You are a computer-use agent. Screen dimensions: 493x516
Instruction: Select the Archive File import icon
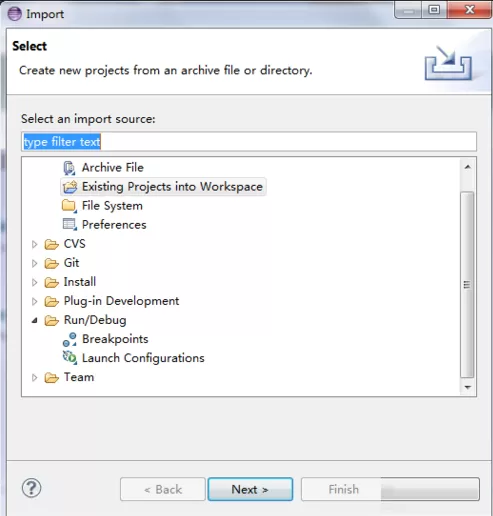[x=69, y=168]
